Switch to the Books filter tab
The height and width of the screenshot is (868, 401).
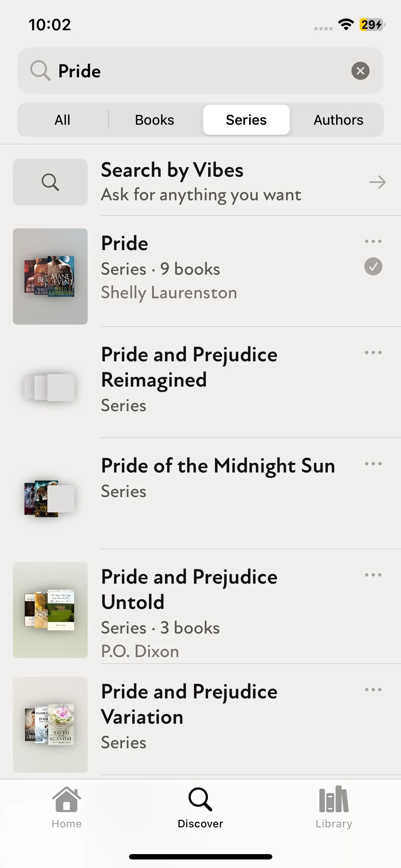pyautogui.click(x=154, y=120)
